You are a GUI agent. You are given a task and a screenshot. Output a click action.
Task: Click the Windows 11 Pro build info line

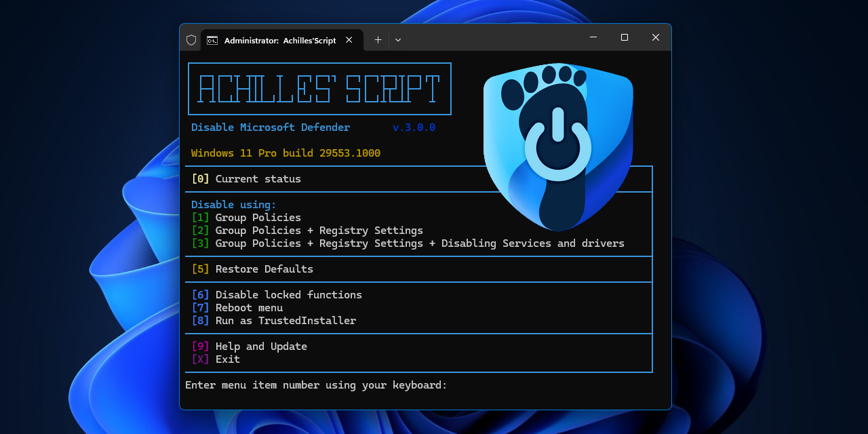click(285, 153)
